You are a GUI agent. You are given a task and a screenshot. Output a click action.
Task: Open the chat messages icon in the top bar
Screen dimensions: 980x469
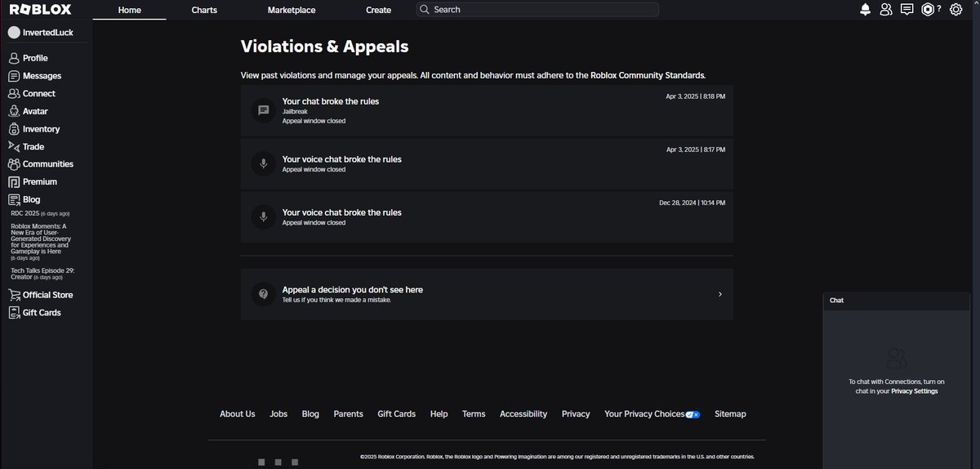(907, 10)
